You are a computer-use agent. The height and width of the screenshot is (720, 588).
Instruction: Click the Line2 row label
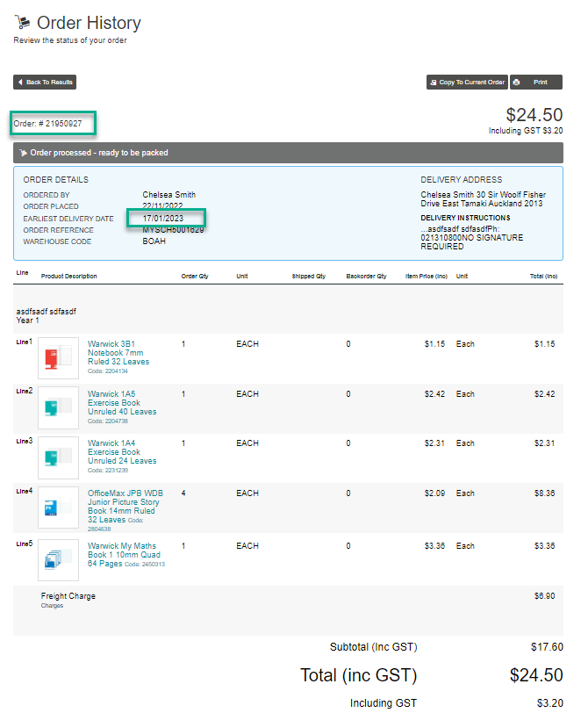(25, 391)
